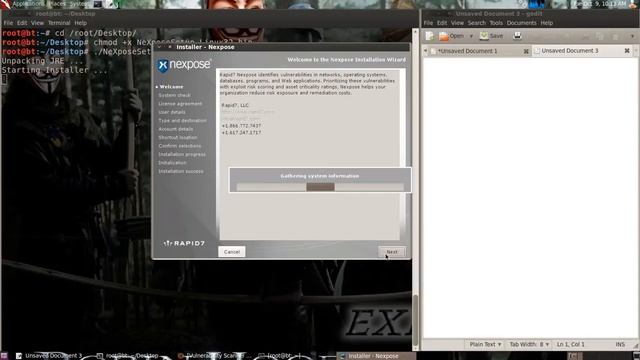Switch to root@bt Desktop terminal in taskbar

(127, 356)
